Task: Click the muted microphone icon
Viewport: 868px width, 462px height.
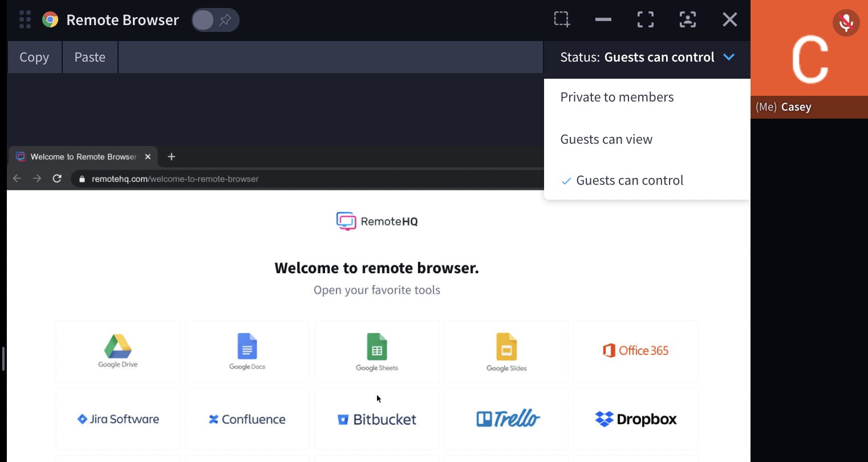Action: coord(846,23)
